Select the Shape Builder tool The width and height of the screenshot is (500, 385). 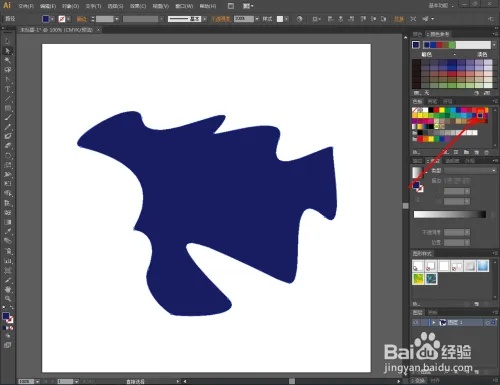click(x=7, y=193)
